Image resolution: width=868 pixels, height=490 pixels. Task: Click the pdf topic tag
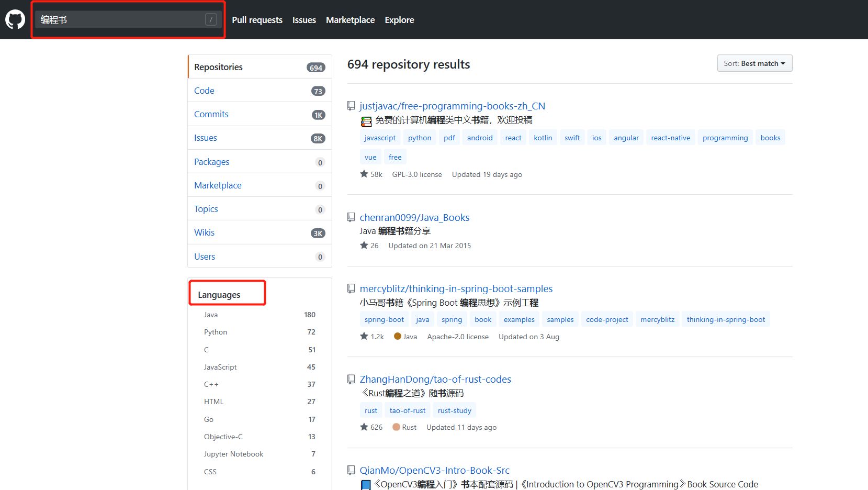click(x=449, y=138)
